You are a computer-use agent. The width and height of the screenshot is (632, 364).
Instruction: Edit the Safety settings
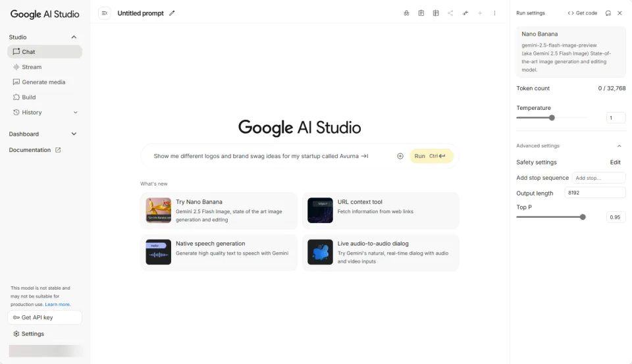click(615, 162)
